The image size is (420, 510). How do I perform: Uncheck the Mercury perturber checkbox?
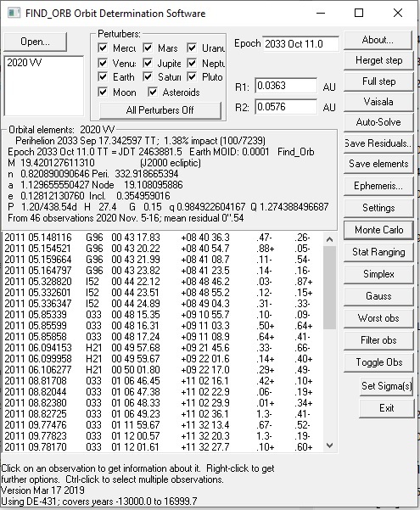coord(103,48)
